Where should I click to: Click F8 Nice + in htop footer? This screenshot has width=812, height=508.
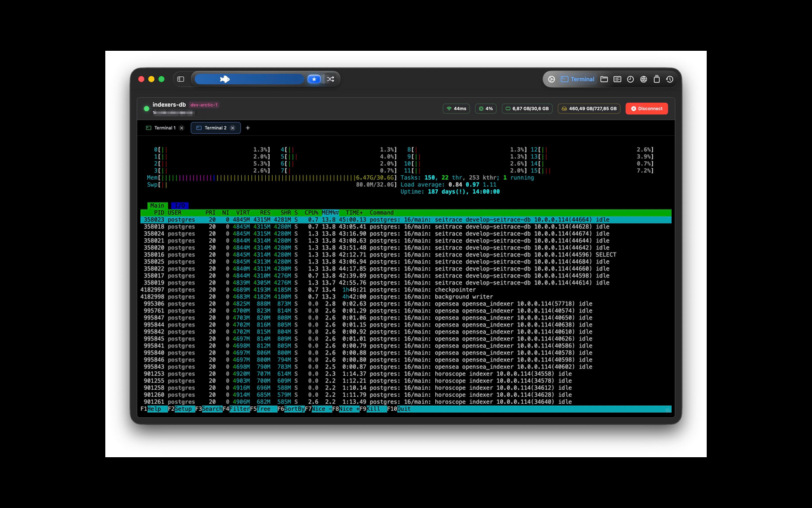tap(346, 409)
